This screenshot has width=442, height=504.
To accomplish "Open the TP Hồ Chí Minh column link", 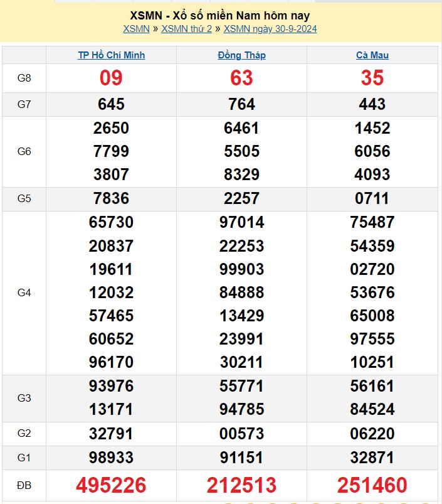I will [111, 55].
